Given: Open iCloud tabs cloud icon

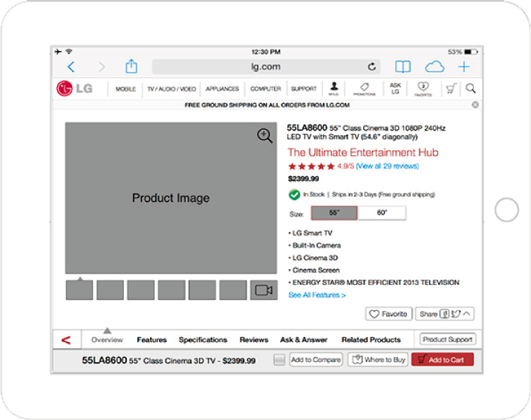Looking at the screenshot, I should (x=434, y=67).
